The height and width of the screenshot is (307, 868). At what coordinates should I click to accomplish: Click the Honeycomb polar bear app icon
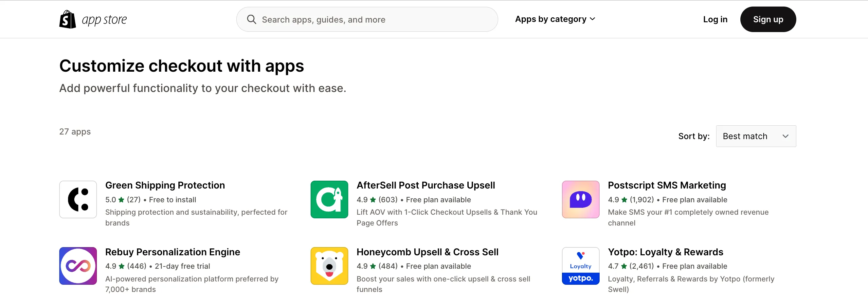[329, 266]
